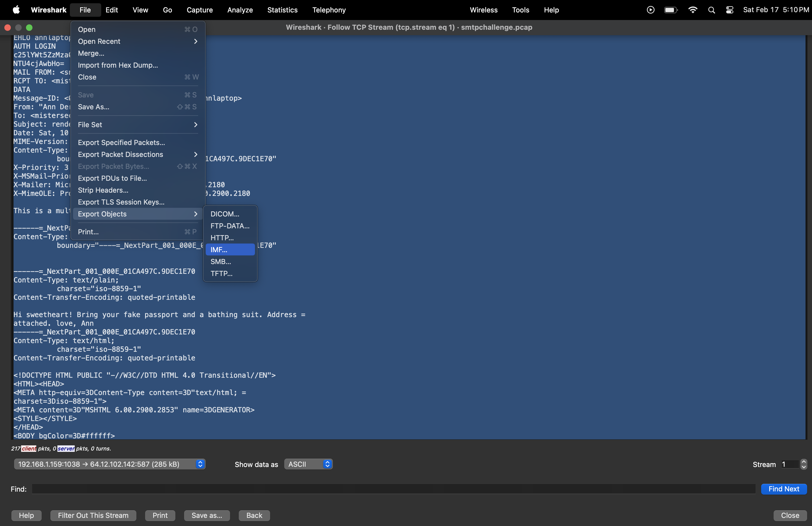Image resolution: width=812 pixels, height=526 pixels.
Task: Click green fullscreen window button
Action: click(x=29, y=27)
